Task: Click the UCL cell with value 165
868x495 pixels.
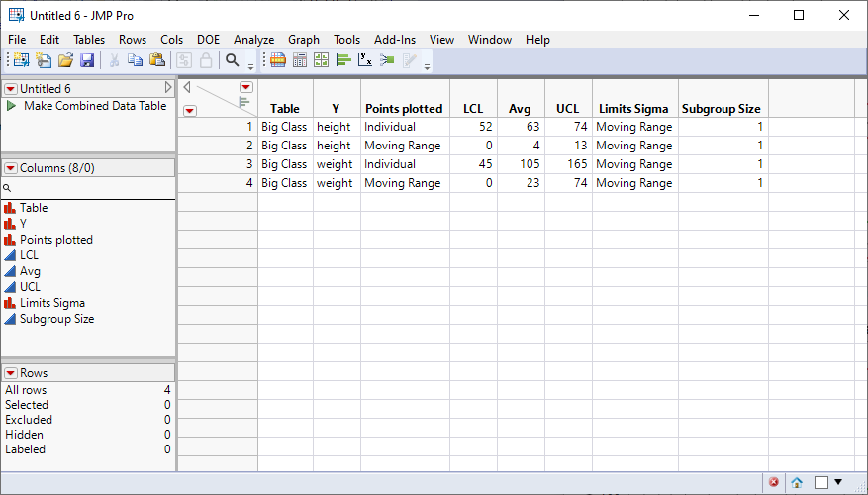Action: pyautogui.click(x=568, y=164)
